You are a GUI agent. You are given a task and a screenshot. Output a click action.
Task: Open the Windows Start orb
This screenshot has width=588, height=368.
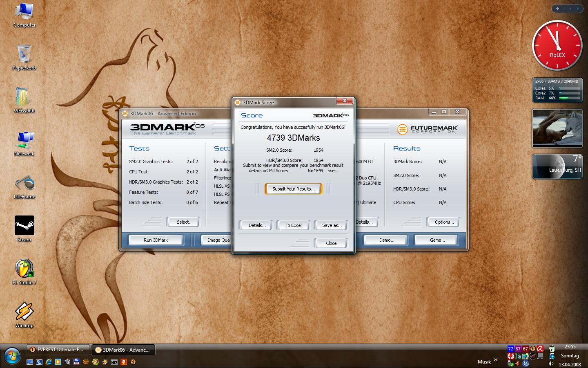[x=12, y=356]
